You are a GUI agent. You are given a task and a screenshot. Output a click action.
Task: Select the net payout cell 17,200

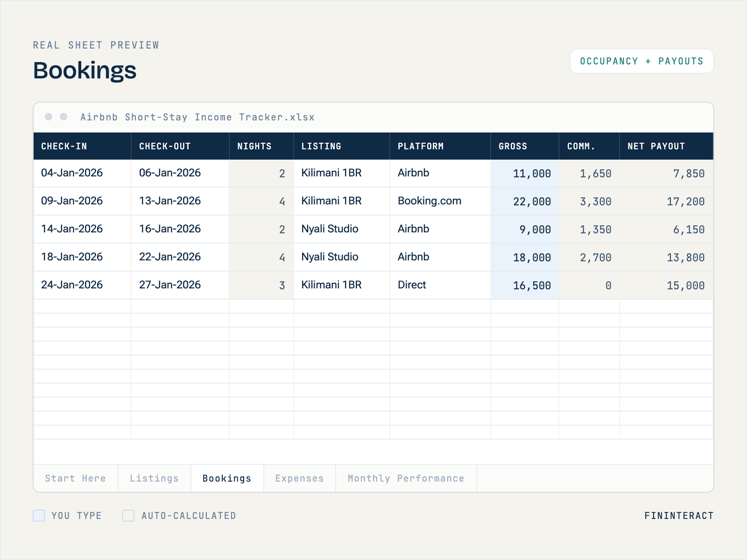coord(667,201)
